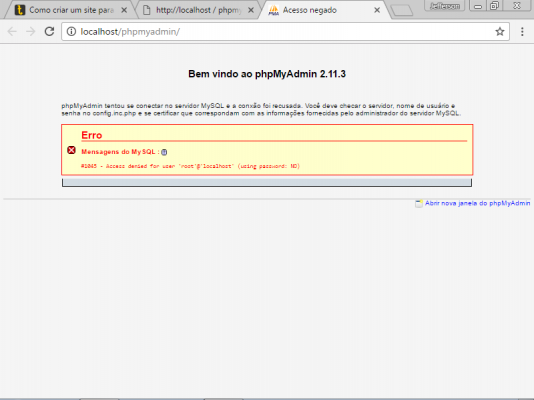Click the address bar showing localhost/phpmyadmin/
The image size is (534, 400).
[285, 32]
